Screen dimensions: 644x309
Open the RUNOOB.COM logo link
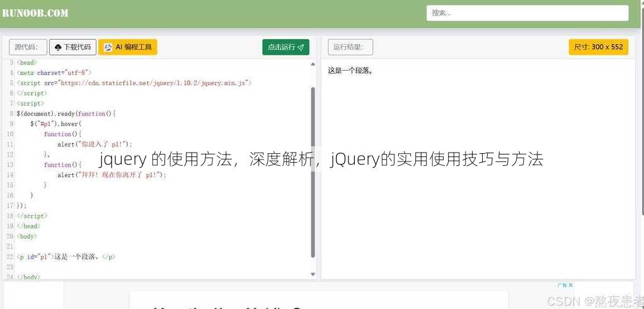[35, 13]
